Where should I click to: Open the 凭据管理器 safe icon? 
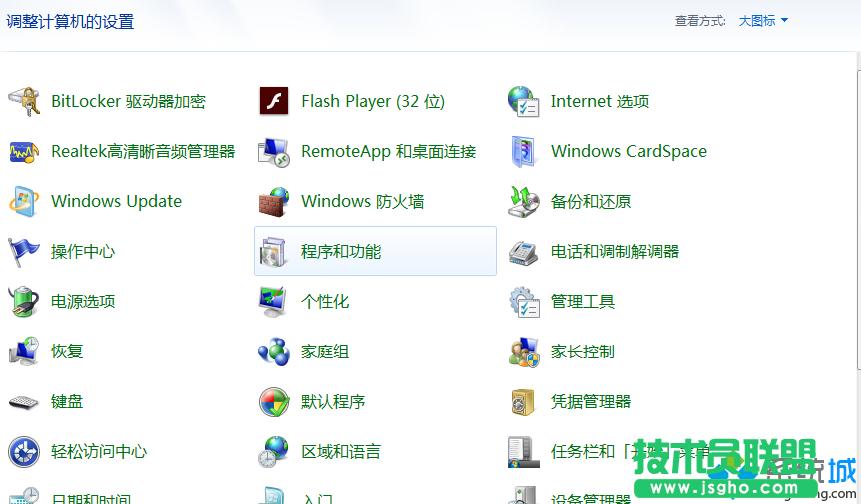(524, 401)
